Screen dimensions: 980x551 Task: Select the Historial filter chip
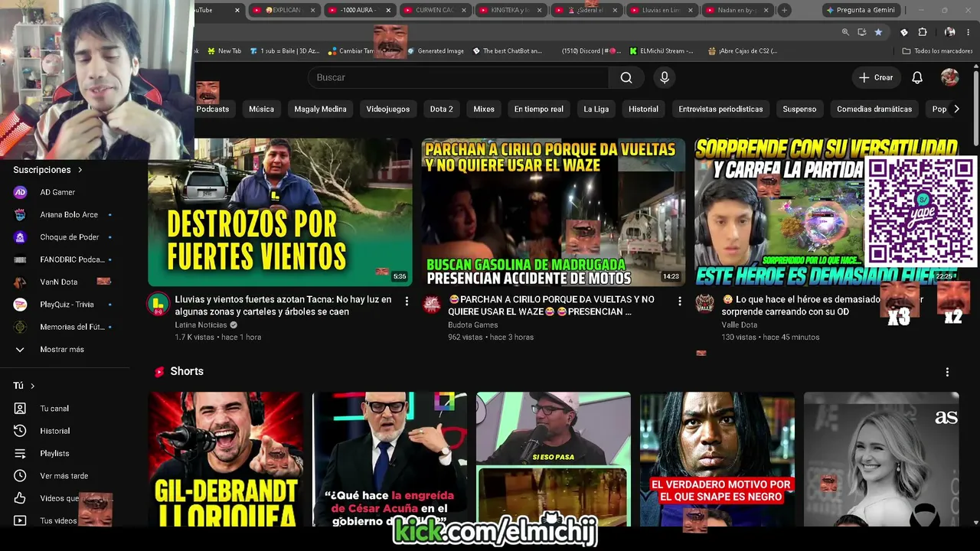tap(643, 109)
